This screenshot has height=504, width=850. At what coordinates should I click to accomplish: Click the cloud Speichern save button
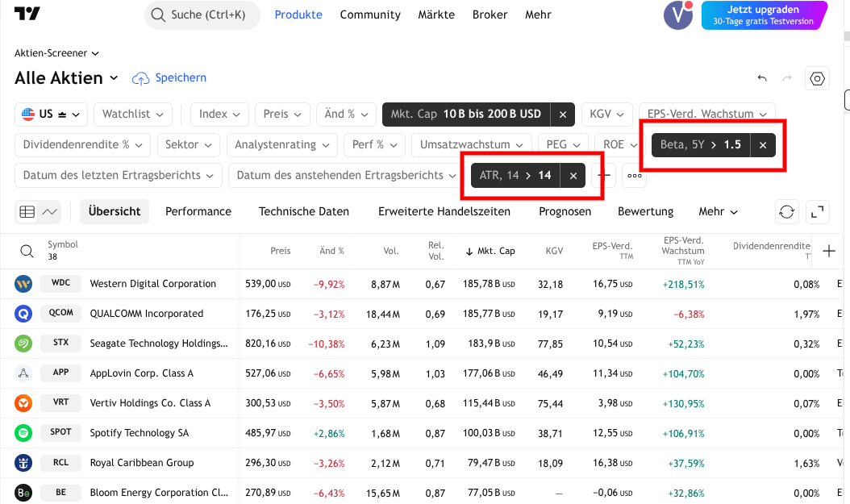click(x=169, y=78)
